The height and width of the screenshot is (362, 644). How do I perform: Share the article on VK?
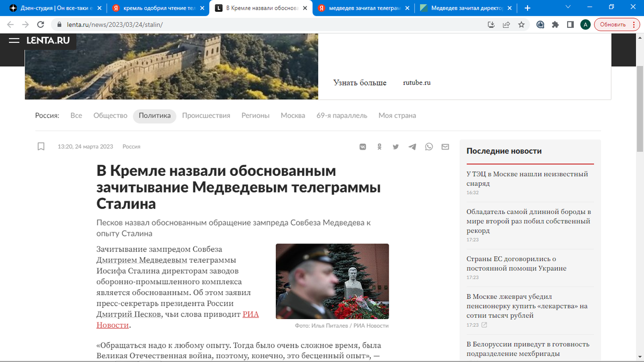[363, 146]
